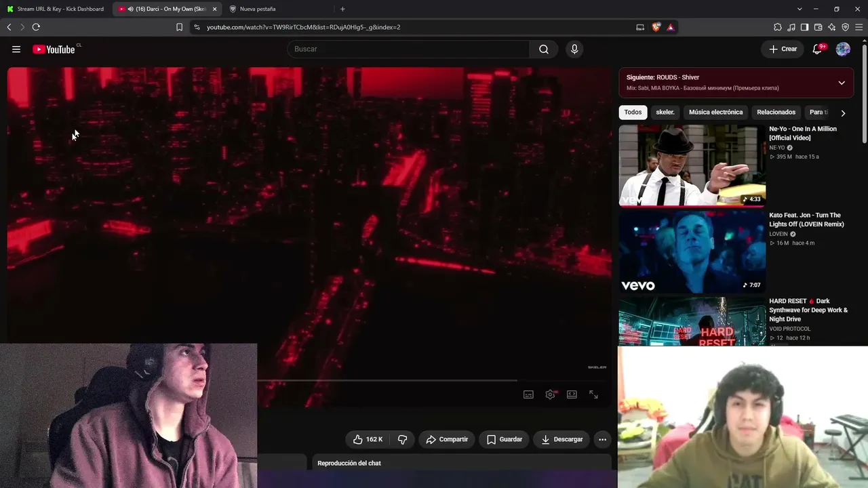Screen dimensions: 868x488
Task: Like the video with 162 K likes
Action: [368, 439]
